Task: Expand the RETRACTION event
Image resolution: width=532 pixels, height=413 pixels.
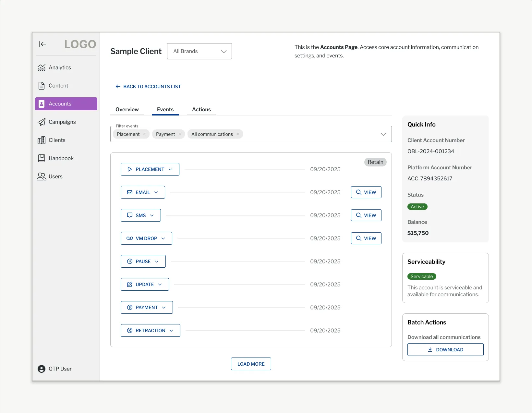Action: 151,331
